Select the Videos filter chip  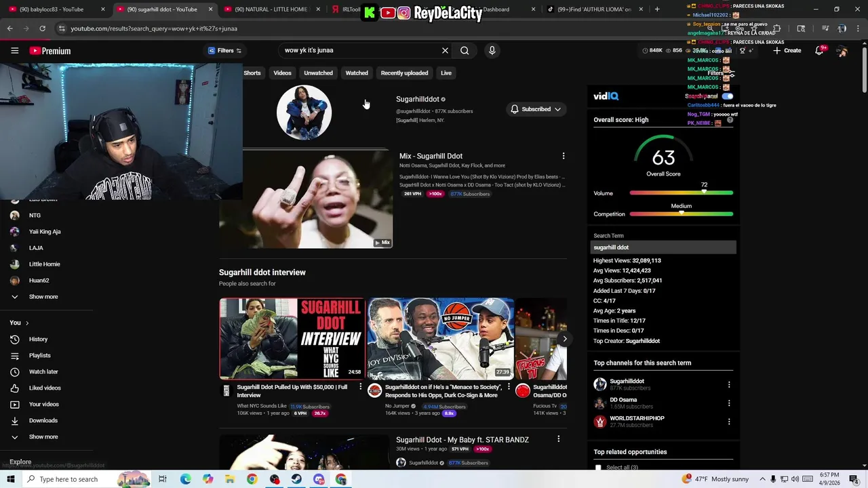click(282, 73)
